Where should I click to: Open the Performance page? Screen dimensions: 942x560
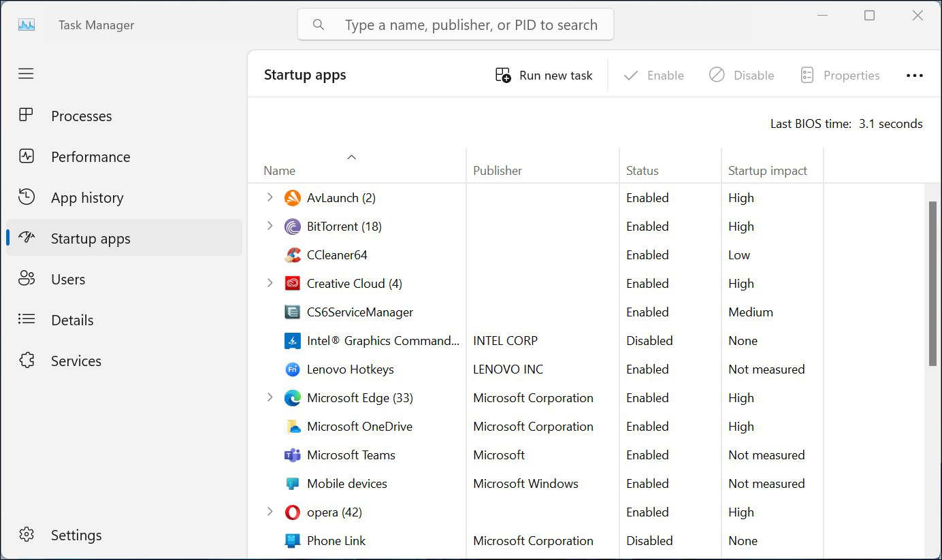coord(91,157)
